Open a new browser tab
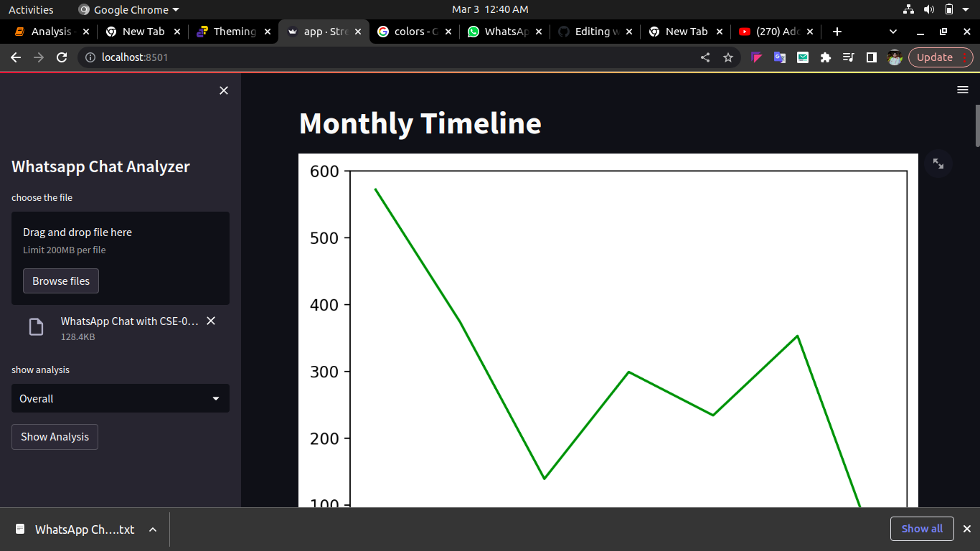Screen dimensions: 980x551 pos(837,32)
